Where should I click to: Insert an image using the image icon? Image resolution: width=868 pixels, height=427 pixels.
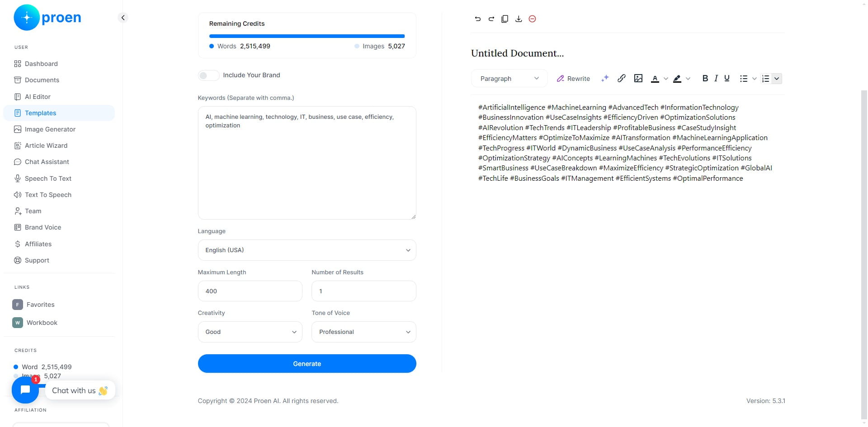pyautogui.click(x=638, y=78)
